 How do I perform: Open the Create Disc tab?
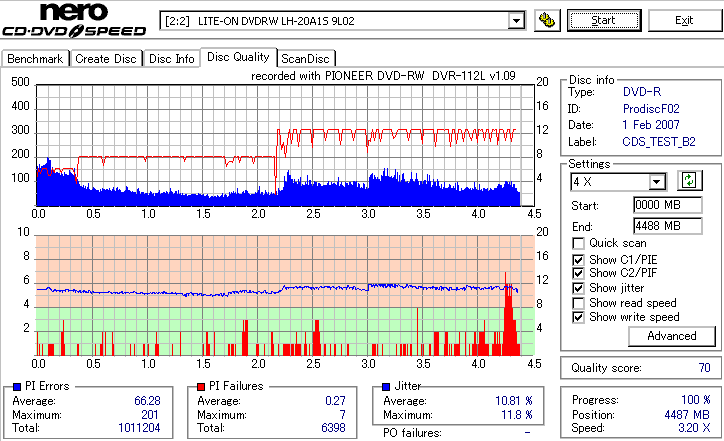[106, 59]
